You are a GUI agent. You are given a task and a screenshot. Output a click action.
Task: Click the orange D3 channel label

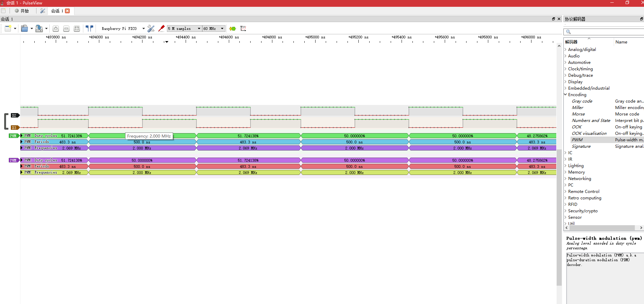point(14,128)
